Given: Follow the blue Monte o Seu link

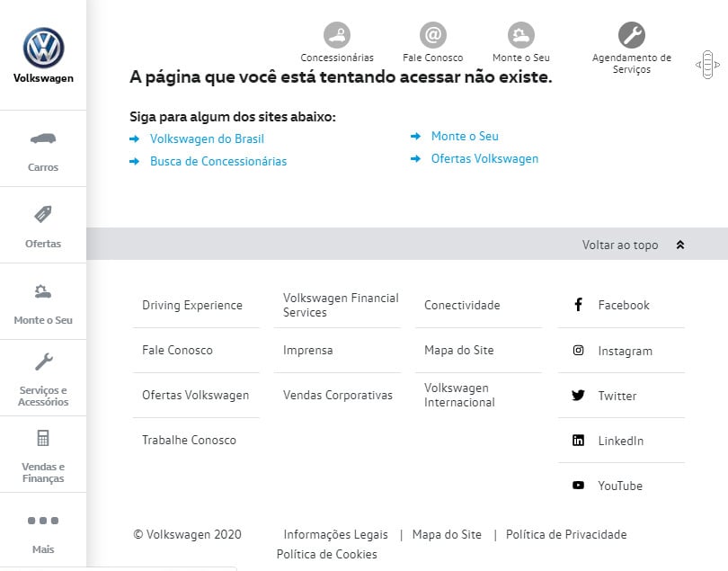Looking at the screenshot, I should tap(465, 136).
